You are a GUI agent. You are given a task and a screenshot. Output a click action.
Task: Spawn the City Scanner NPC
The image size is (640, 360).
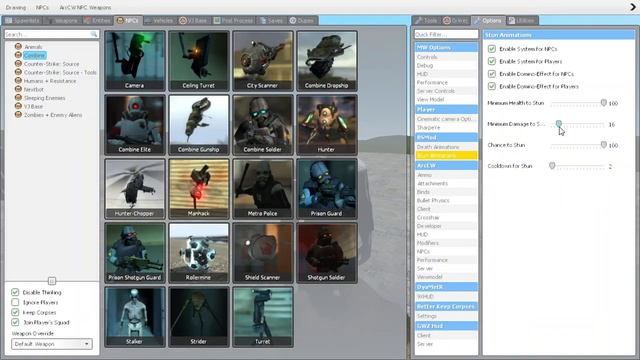pyautogui.click(x=263, y=60)
